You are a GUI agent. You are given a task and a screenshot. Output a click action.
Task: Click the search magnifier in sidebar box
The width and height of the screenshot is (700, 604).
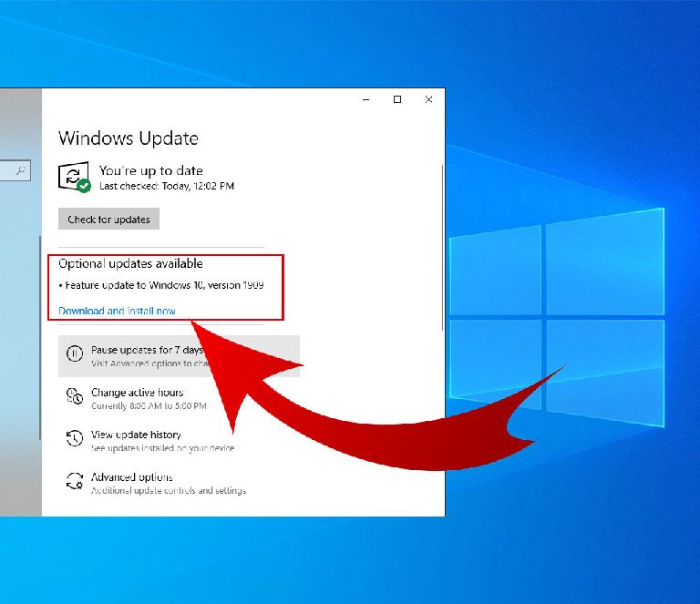click(21, 170)
